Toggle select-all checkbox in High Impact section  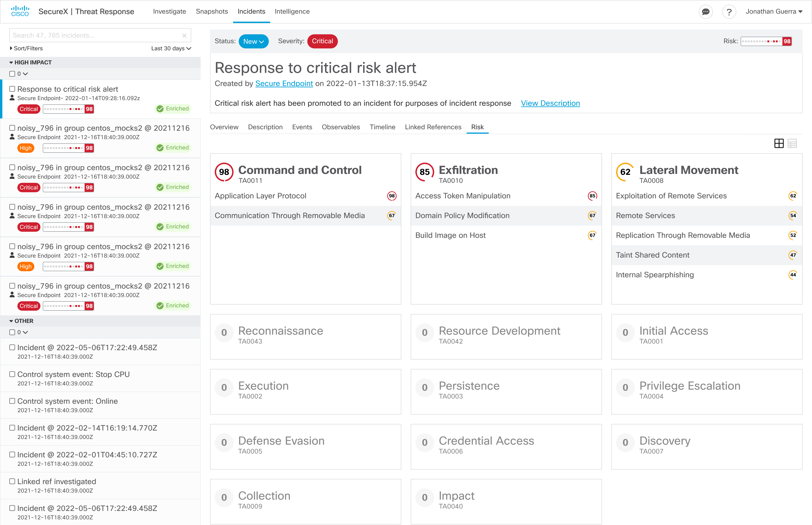coord(12,74)
